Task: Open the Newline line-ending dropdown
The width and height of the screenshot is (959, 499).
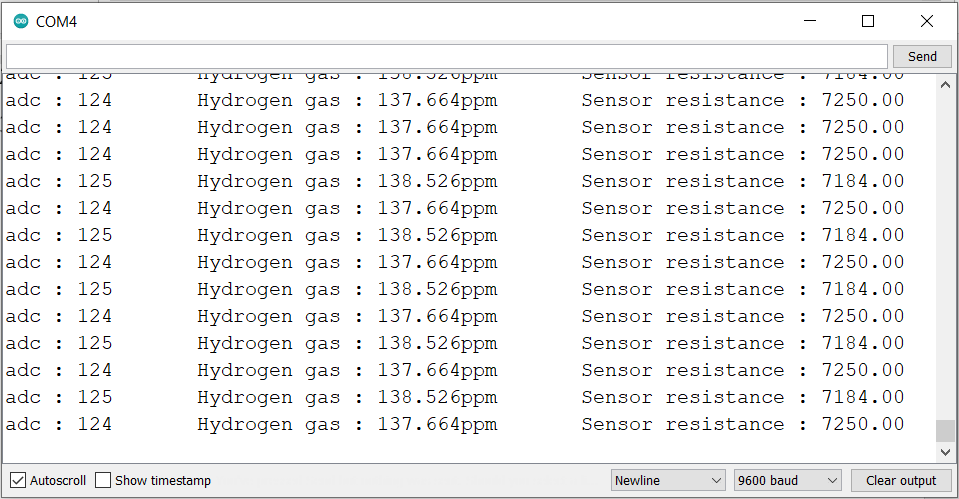Action: point(668,480)
